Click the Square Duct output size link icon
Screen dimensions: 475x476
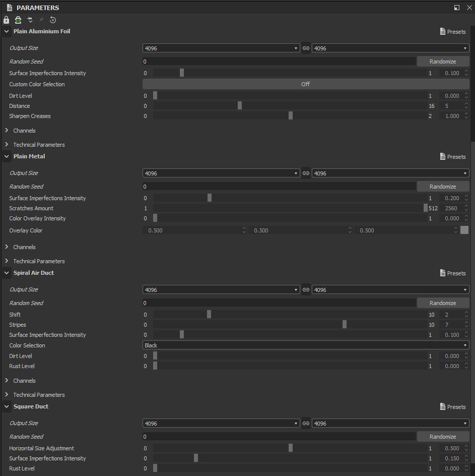pyautogui.click(x=306, y=424)
